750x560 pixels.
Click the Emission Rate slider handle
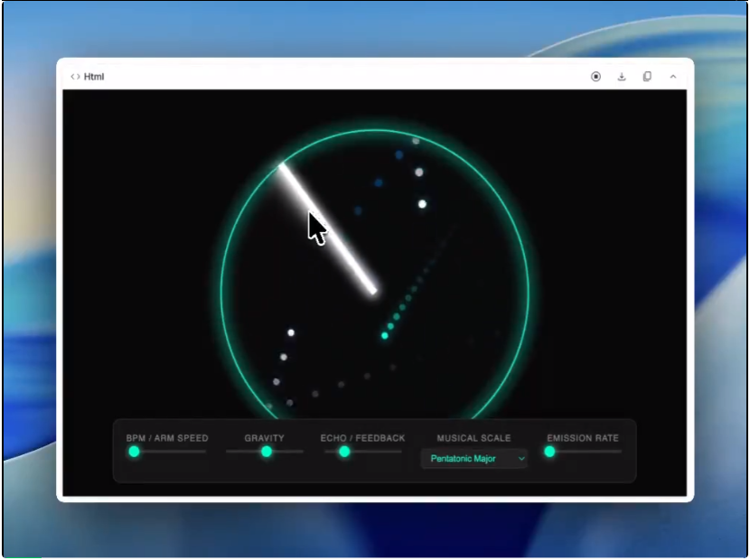pos(549,452)
